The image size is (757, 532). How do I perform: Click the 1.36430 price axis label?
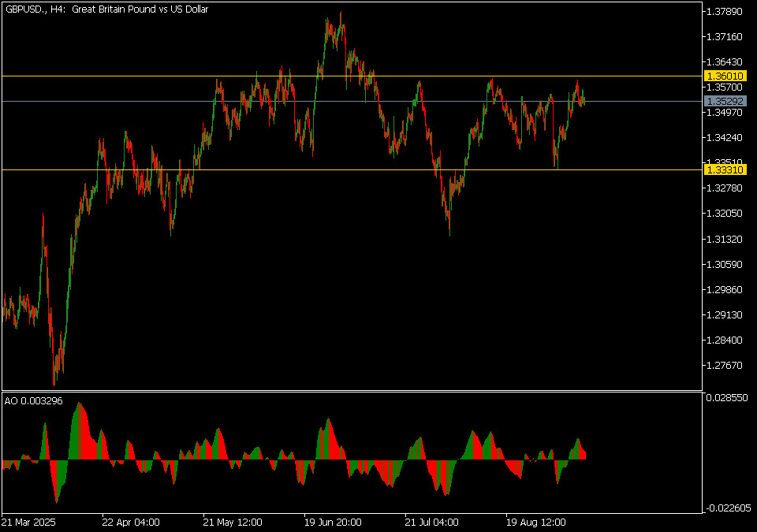point(724,61)
